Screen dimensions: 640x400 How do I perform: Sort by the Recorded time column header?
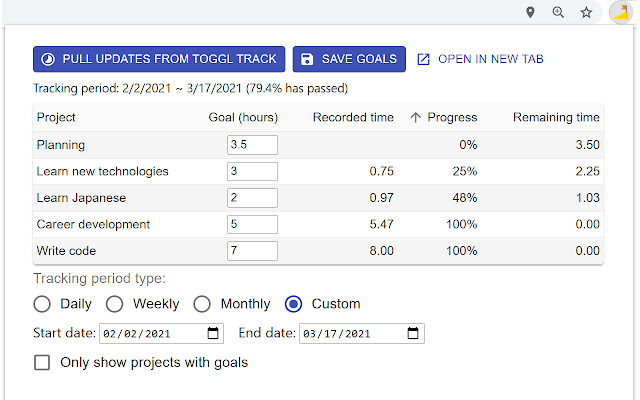coord(353,117)
